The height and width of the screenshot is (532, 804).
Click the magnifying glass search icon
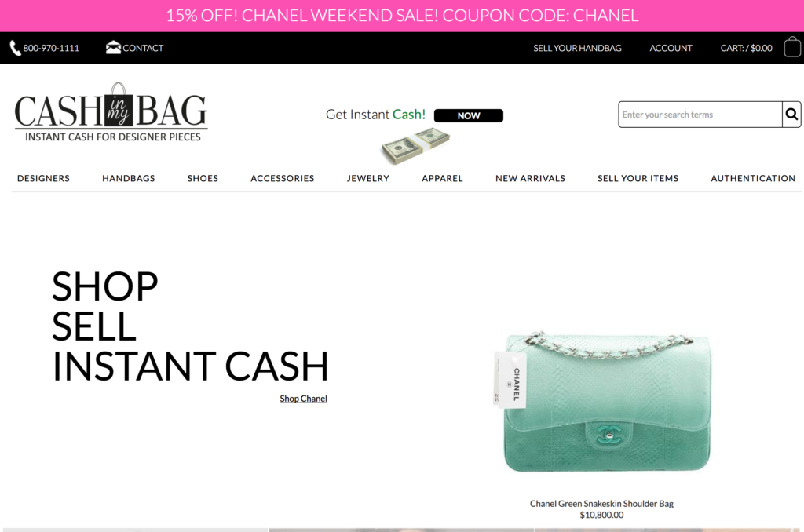coord(791,115)
